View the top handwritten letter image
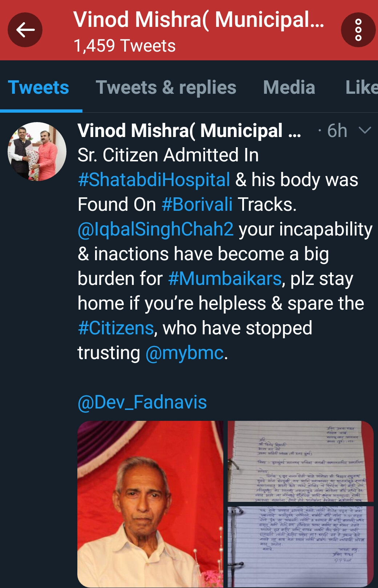Image resolution: width=378 pixels, height=588 pixels. point(300,461)
